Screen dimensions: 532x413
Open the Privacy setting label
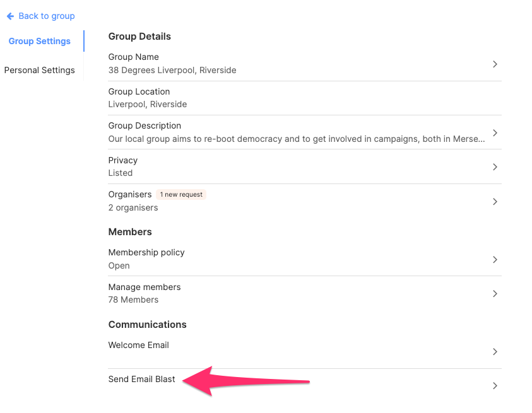coord(123,160)
